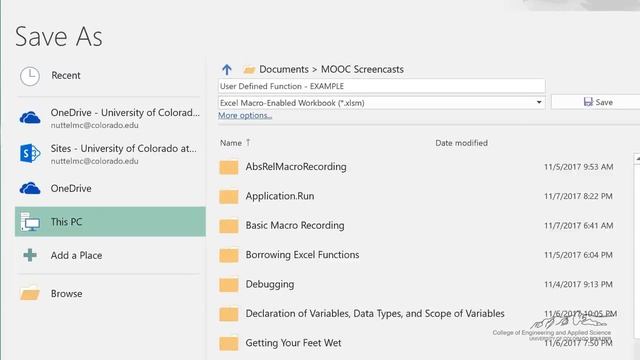Click the date 11/7/2017 6:41 AM
The width and height of the screenshot is (640, 360).
click(x=578, y=226)
